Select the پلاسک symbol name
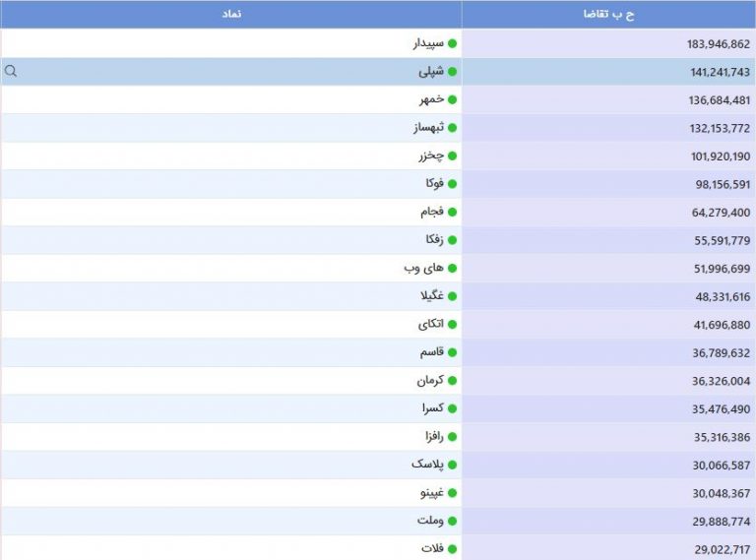The height and width of the screenshot is (560, 756). click(427, 465)
